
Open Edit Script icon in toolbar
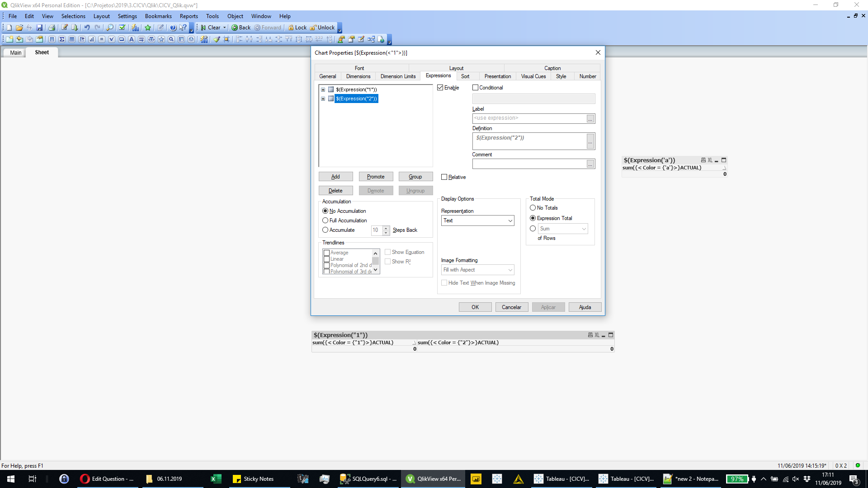[65, 28]
